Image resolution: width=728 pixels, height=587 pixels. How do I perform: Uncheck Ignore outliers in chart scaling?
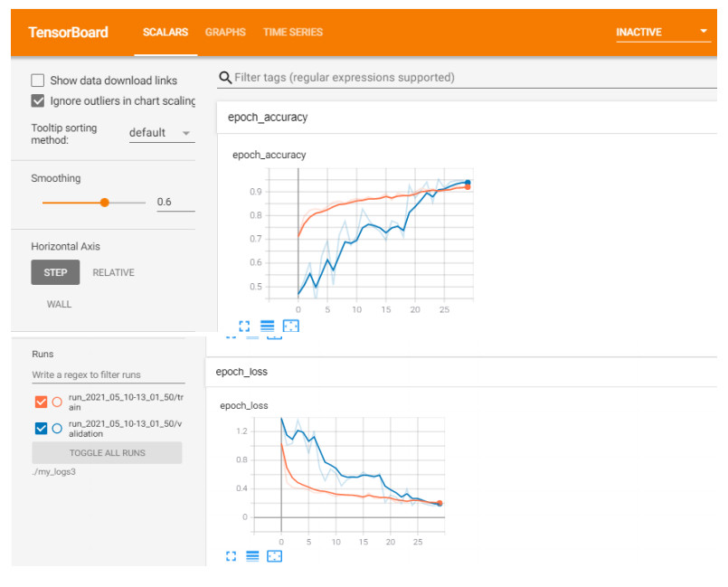tap(38, 100)
